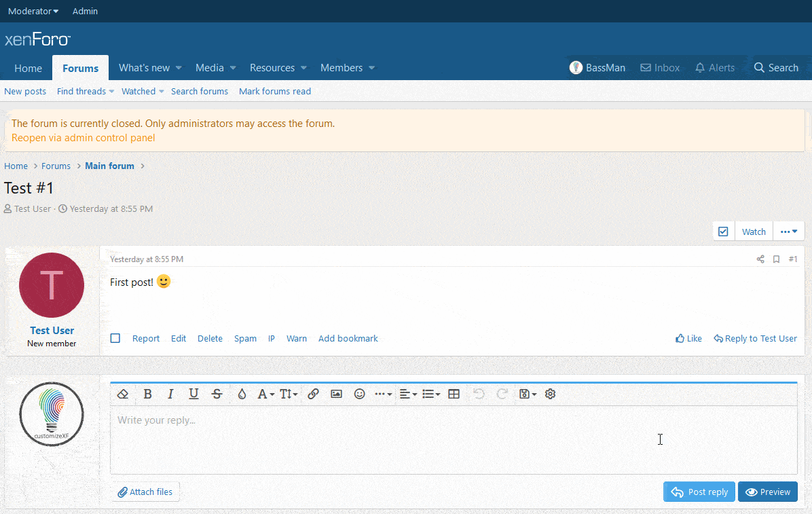This screenshot has width=812, height=514.
Task: Follow the Reopen via admin control panel link
Action: pyautogui.click(x=84, y=138)
